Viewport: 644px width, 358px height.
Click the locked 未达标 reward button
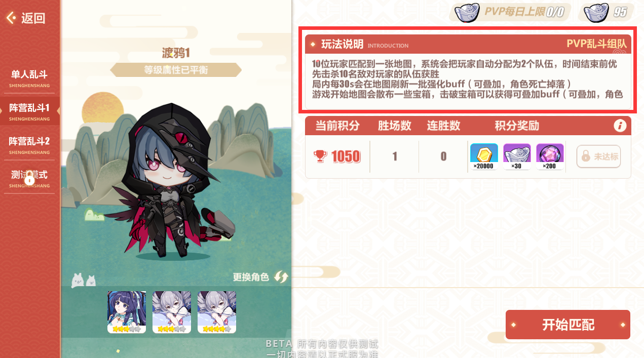coord(598,156)
